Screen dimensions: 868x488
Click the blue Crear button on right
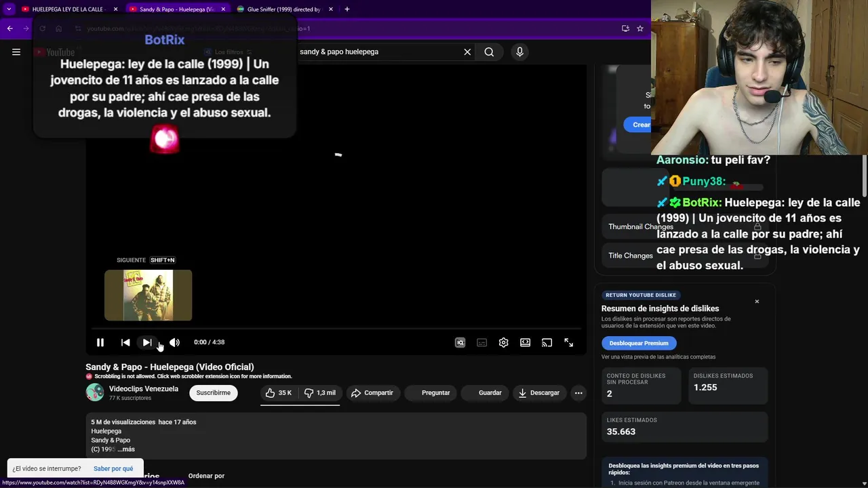tap(637, 125)
